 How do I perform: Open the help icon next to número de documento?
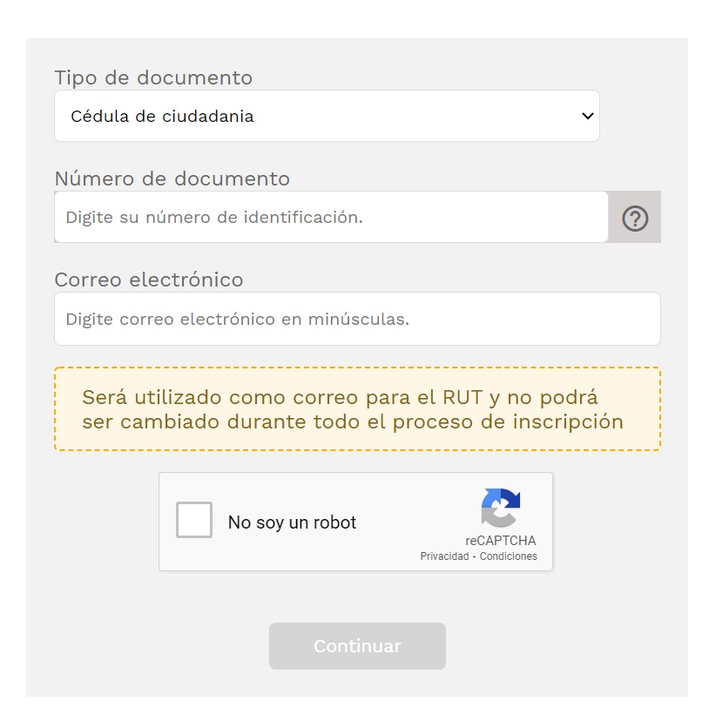[x=634, y=217]
